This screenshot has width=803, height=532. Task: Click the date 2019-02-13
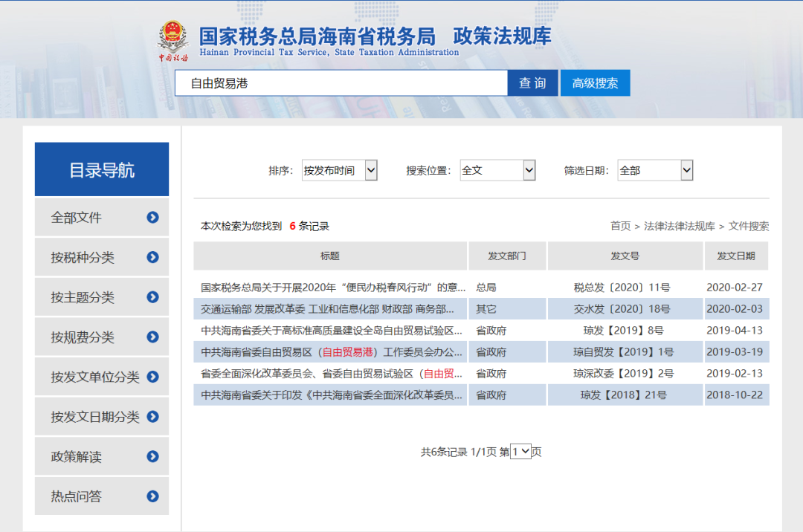point(735,374)
